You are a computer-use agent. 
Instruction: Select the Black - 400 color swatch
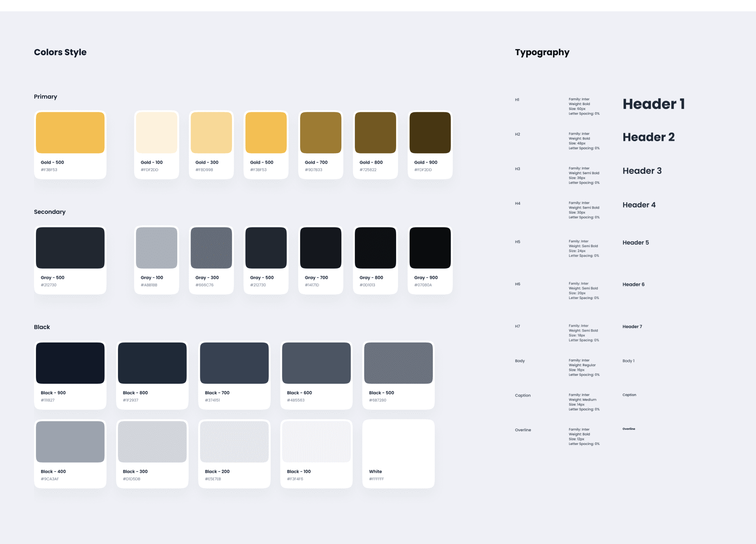point(70,442)
